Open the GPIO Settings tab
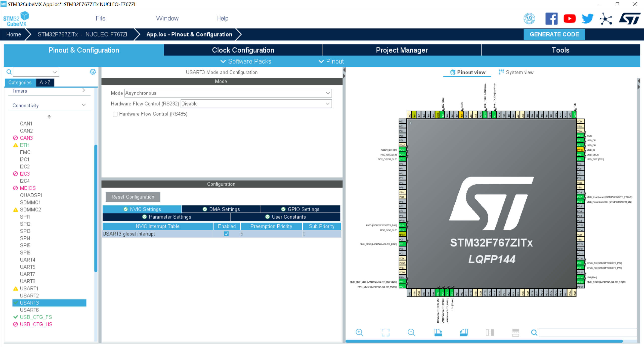The height and width of the screenshot is (347, 644). (x=300, y=209)
